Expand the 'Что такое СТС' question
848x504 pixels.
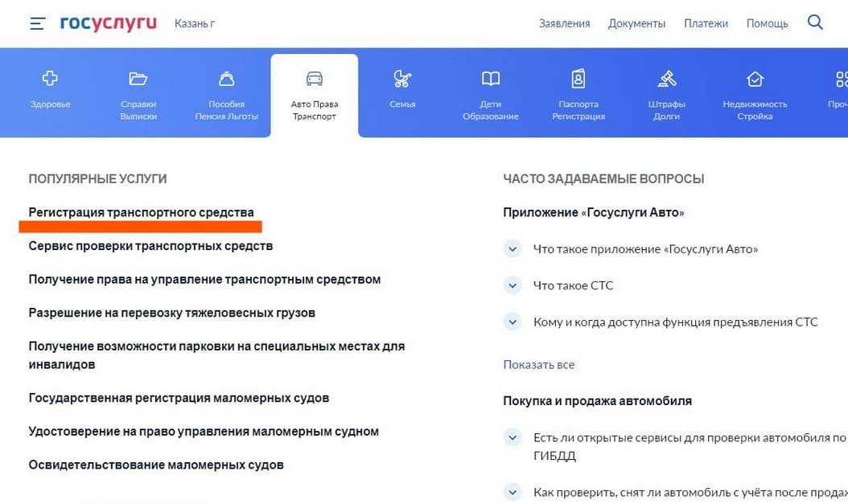(513, 285)
